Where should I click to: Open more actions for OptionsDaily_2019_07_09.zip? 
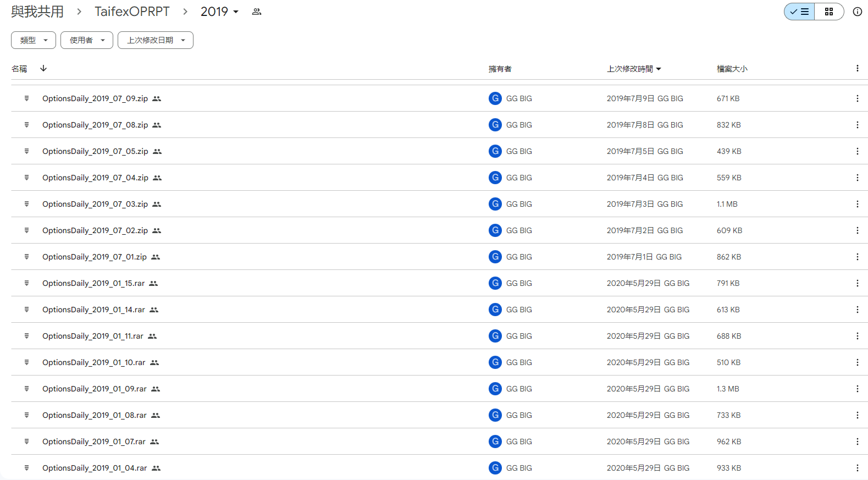click(858, 98)
